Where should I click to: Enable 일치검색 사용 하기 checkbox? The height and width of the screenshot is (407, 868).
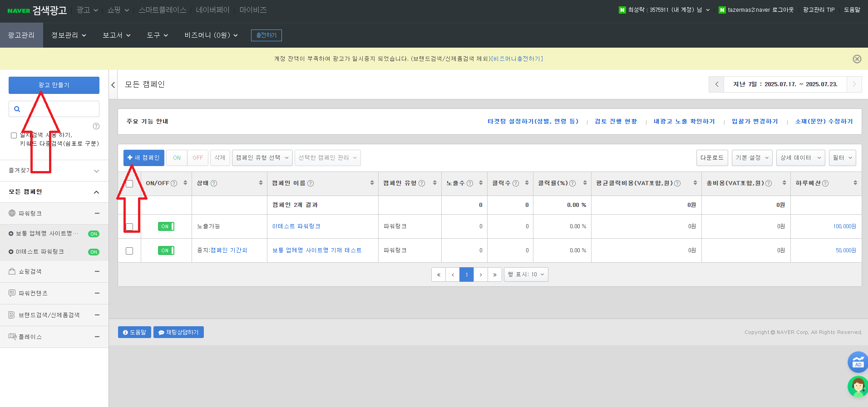(x=14, y=135)
